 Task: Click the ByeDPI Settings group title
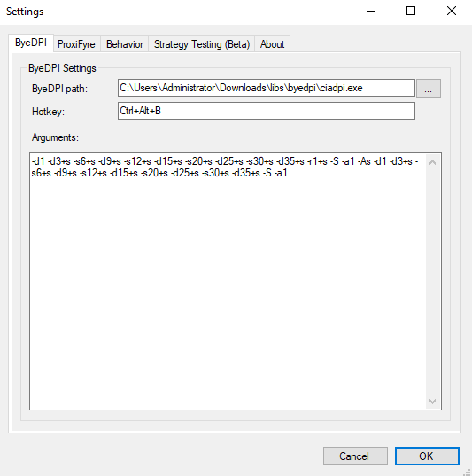click(62, 68)
